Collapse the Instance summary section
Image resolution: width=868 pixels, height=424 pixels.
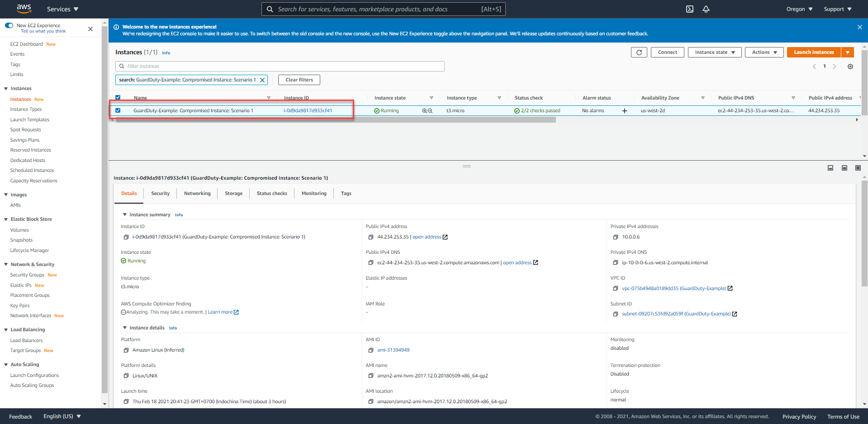coord(125,215)
